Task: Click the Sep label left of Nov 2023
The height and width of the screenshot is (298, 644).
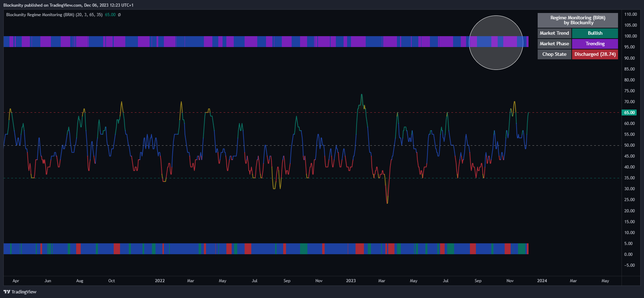Action: point(478,281)
